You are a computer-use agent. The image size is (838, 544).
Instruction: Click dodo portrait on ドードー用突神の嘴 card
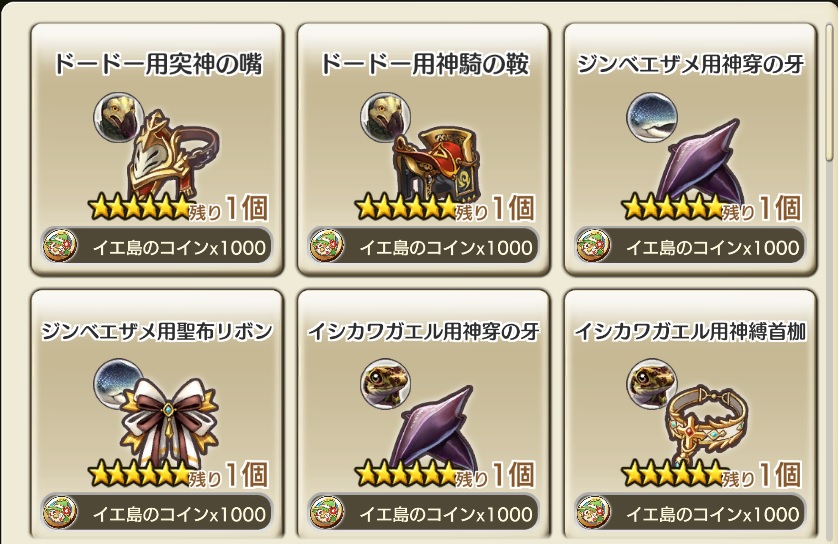point(119,117)
